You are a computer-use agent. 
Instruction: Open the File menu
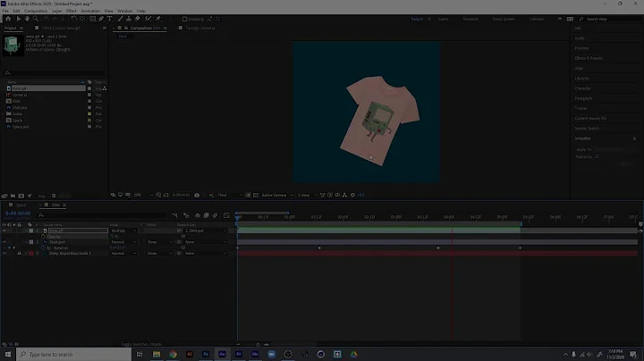(5, 11)
